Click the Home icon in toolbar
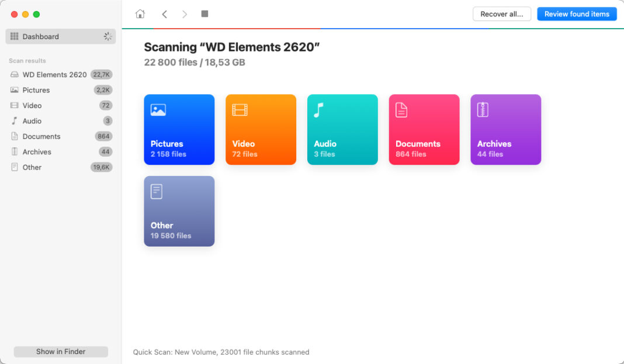Viewport: 624px width, 364px height. click(x=140, y=14)
